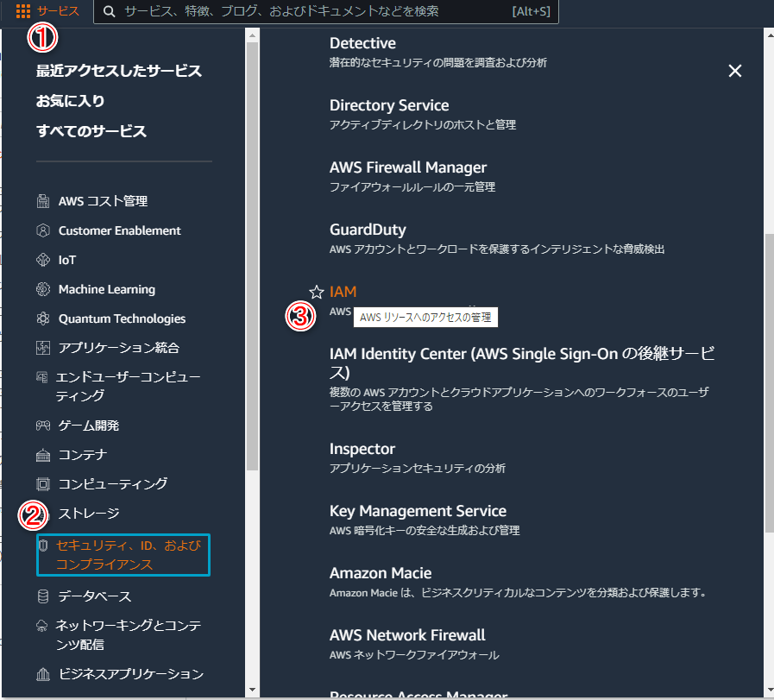Screen dimensions: 774x700
Task: Open the サービス grid menu icon
Action: (22, 11)
